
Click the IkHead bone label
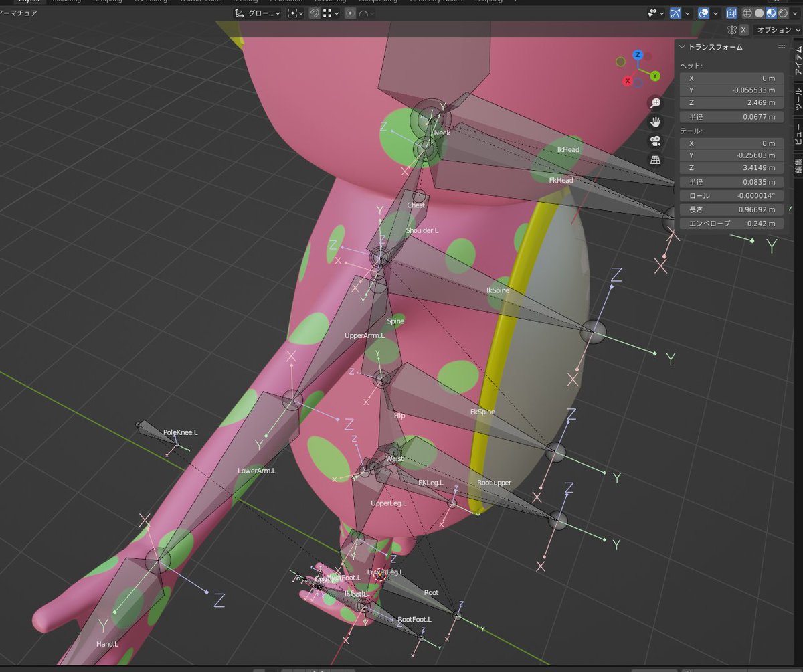point(568,150)
